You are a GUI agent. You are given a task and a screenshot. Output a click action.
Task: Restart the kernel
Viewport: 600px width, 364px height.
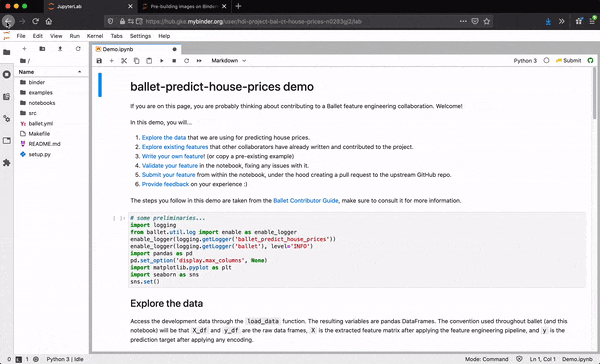click(x=186, y=60)
